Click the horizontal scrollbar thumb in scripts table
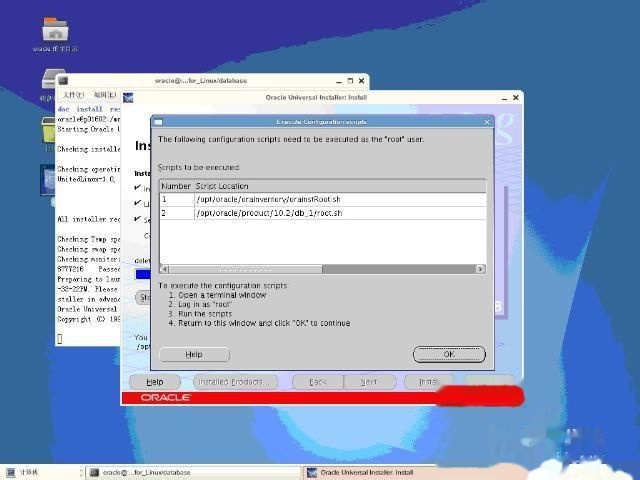The image size is (640, 480). click(x=245, y=269)
